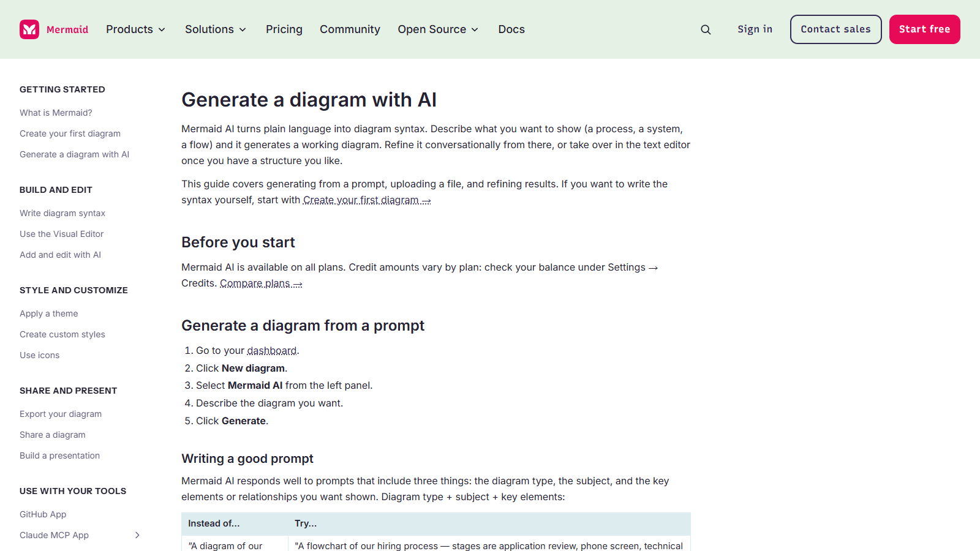Open the Docs menu item
The image size is (980, 551).
(x=511, y=29)
